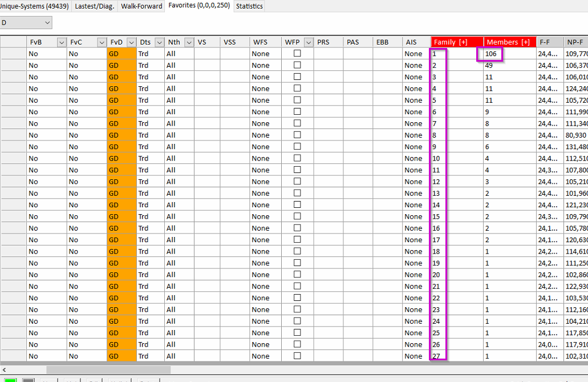Screen dimensions: 588x382
Task: Open the D combo box dropdown
Action: [47, 23]
